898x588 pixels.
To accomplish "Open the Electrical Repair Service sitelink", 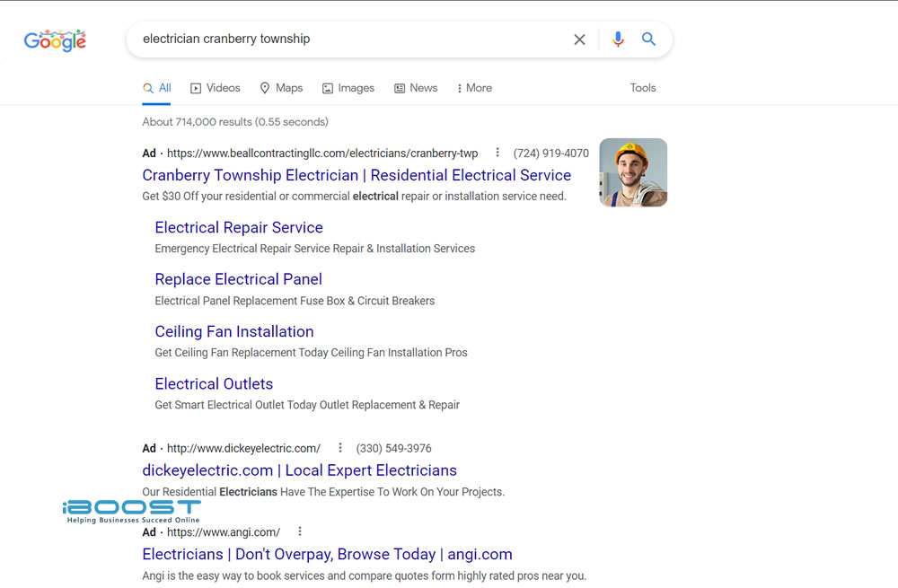I will click(239, 227).
